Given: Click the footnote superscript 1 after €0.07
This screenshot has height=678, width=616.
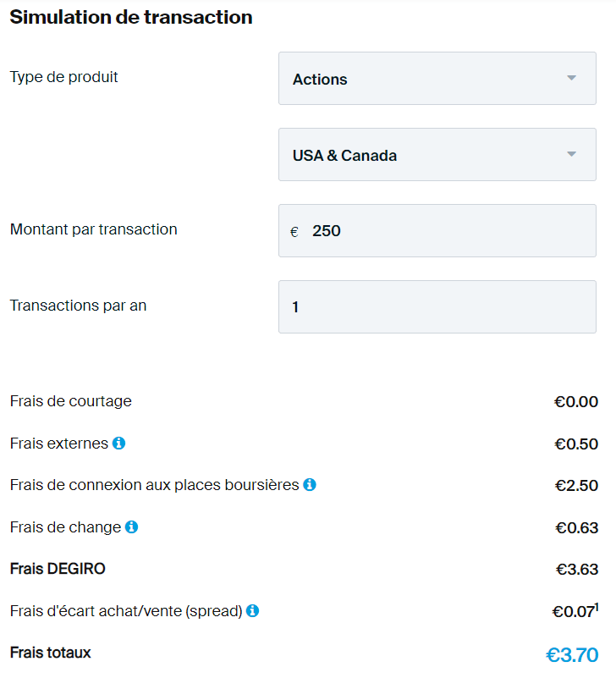Looking at the screenshot, I should [x=596, y=606].
